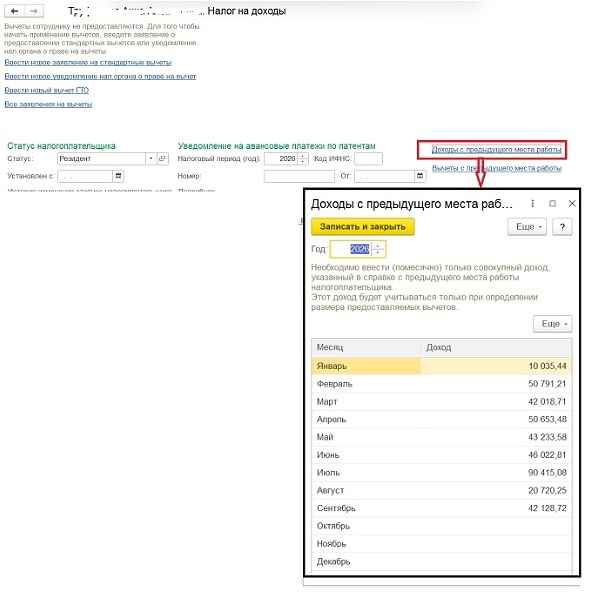Open Доходы с предыдущего места работы link
This screenshot has height=604, width=601.
tap(497, 149)
